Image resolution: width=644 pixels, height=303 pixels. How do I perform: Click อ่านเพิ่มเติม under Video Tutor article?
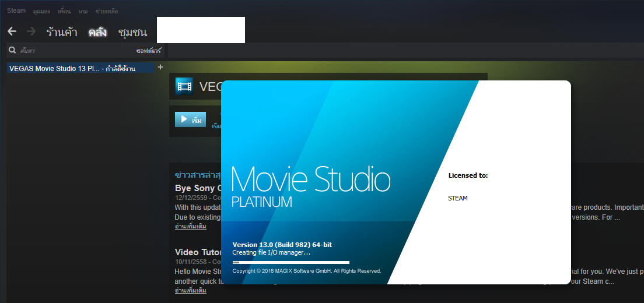pyautogui.click(x=191, y=290)
